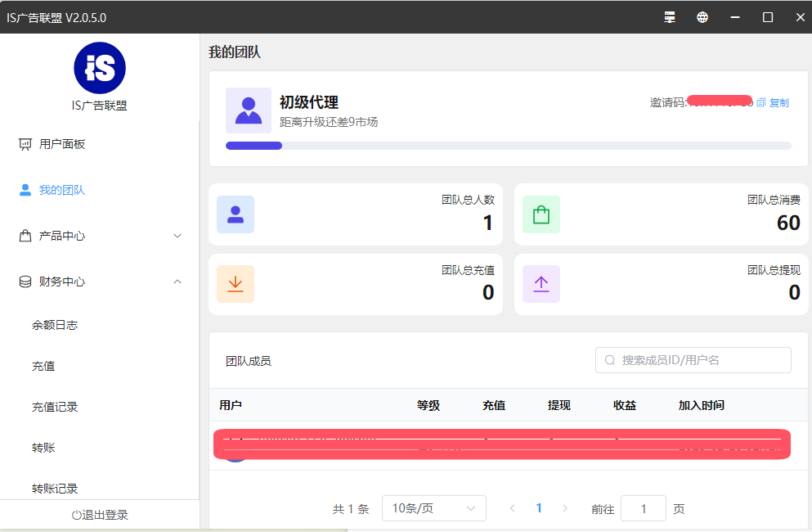This screenshot has width=812, height=532.
Task: Collapse the 财务中心 menu
Action: pyautogui.click(x=100, y=282)
